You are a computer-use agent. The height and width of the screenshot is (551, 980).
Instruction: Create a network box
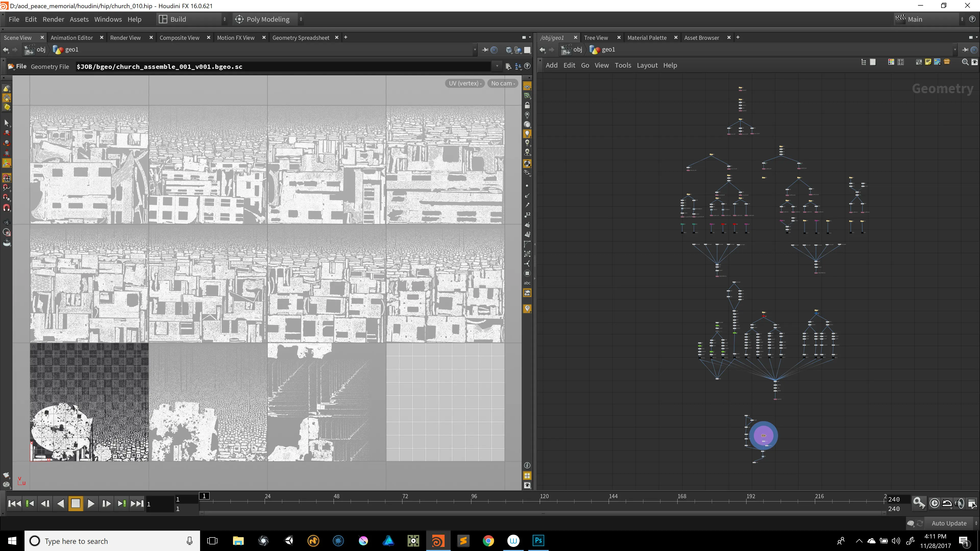[919, 62]
